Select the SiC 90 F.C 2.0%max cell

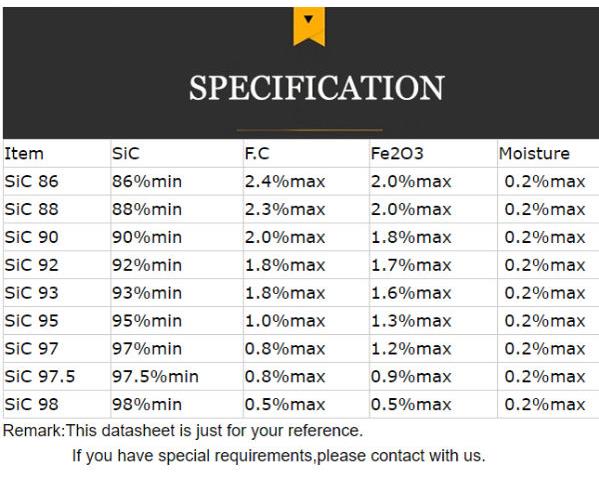tap(285, 237)
